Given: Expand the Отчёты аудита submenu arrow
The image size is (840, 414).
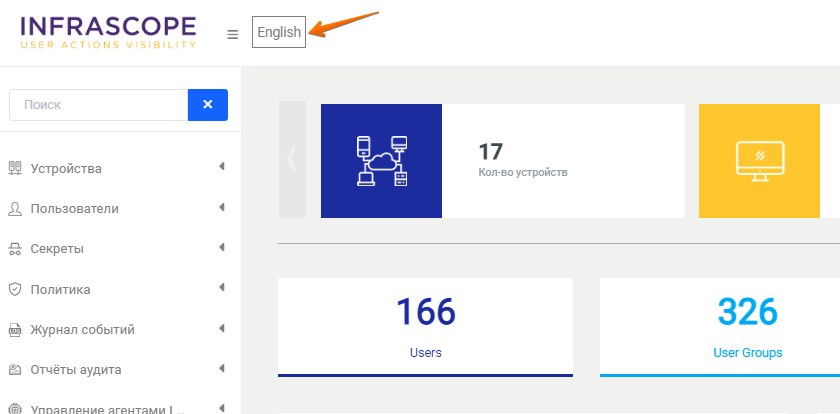Looking at the screenshot, I should pyautogui.click(x=222, y=368).
